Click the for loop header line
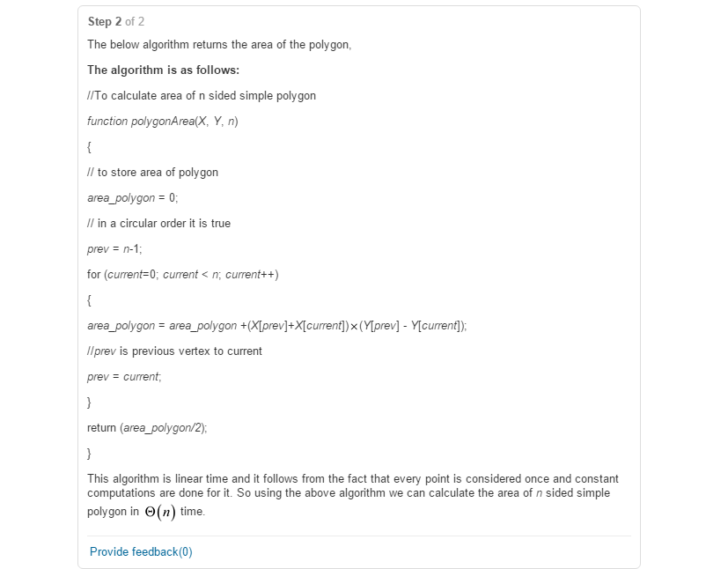This screenshot has height=569, width=728. click(x=183, y=275)
